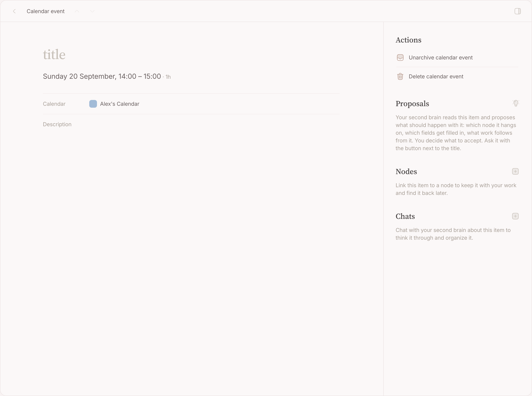Add a node with plus icon
Viewport: 532px width, 396px height.
[515, 171]
